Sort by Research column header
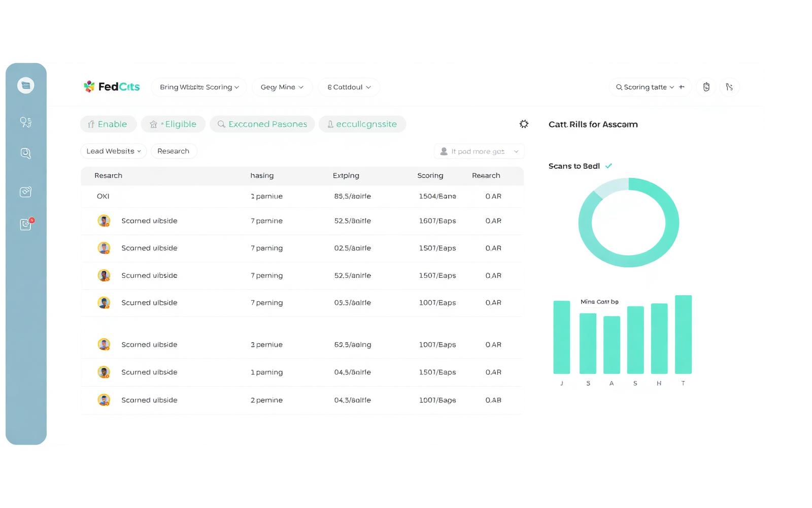Viewport: 812px width, 508px height. click(x=486, y=175)
